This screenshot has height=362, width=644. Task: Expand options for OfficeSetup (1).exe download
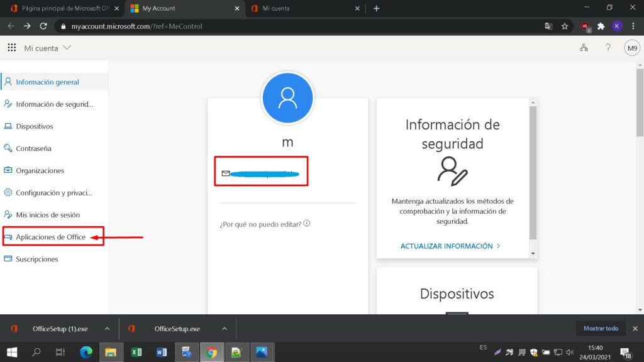[x=107, y=329]
